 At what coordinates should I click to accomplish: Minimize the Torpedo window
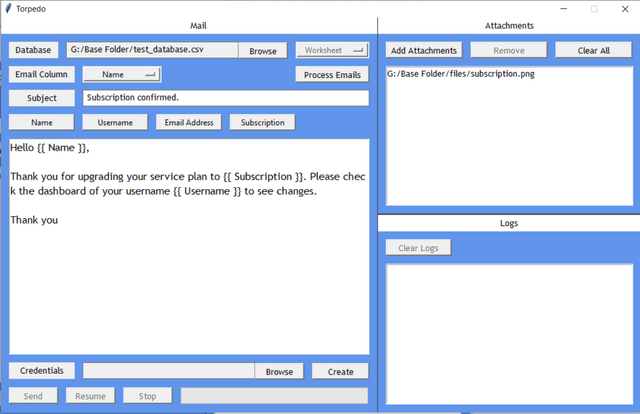pos(564,9)
